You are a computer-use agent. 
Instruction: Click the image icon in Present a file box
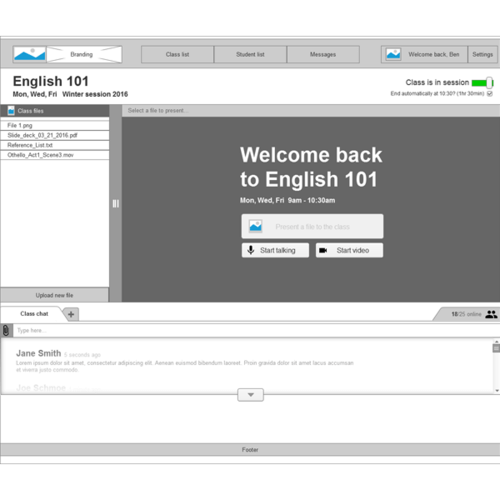pos(256,226)
